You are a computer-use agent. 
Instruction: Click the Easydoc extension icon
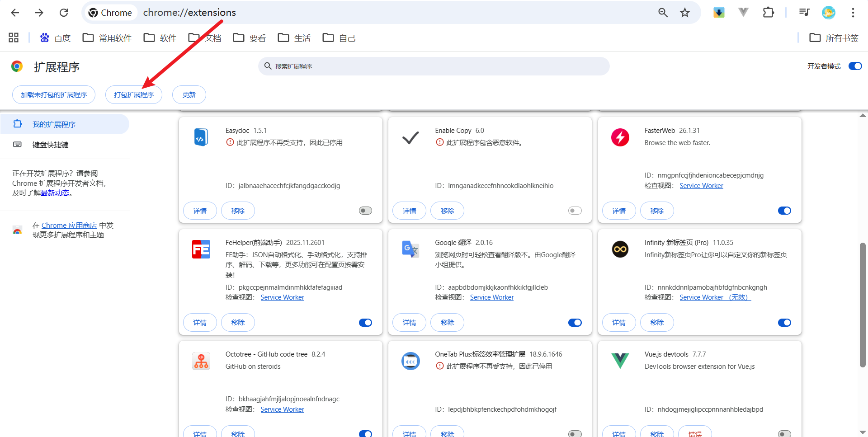(x=201, y=137)
